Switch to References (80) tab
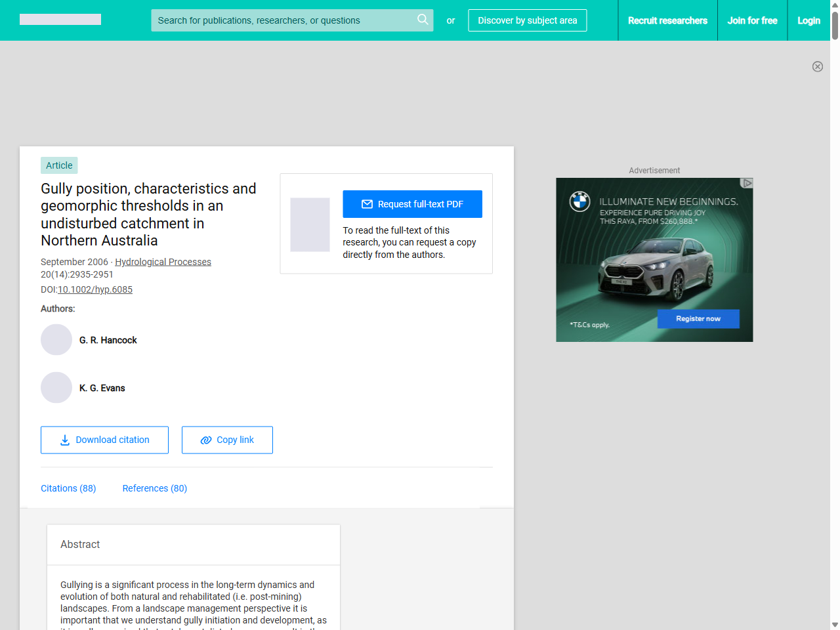840x630 pixels. pos(155,488)
